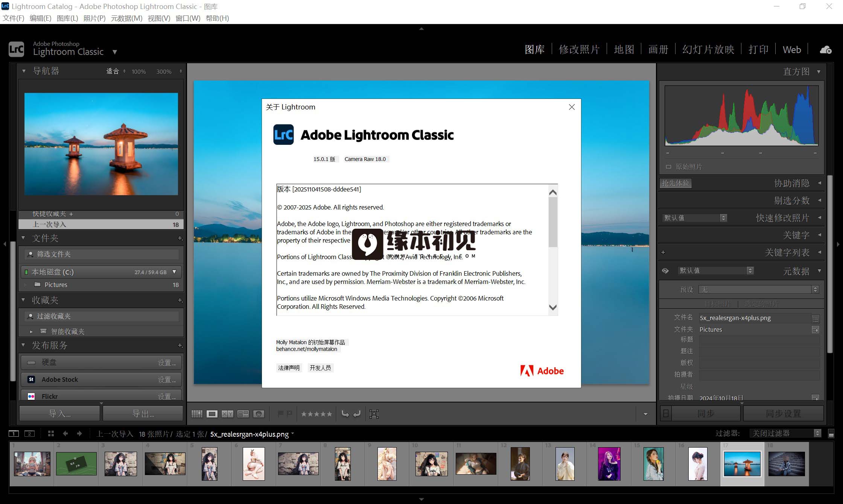Viewport: 843px width, 504px height.
Task: Open the 元数据(M) menu
Action: 126,18
